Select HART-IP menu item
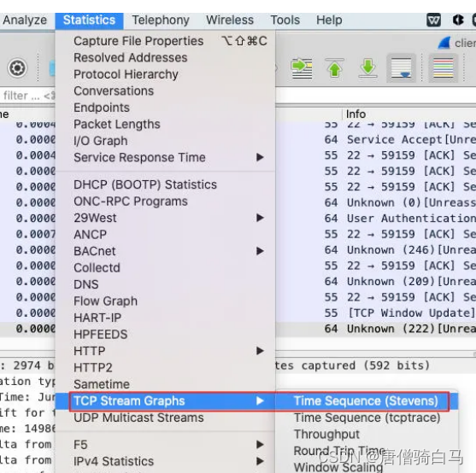 pyautogui.click(x=165, y=318)
